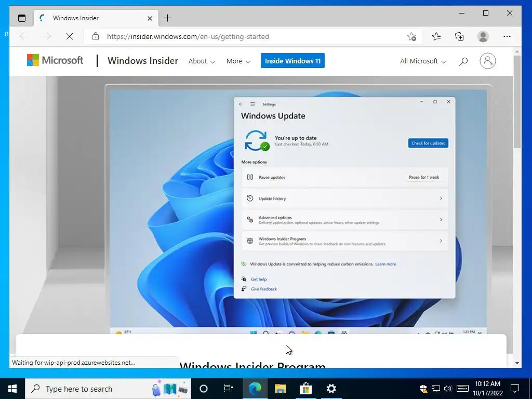
Task: Open the Windows Start menu
Action: 12,389
